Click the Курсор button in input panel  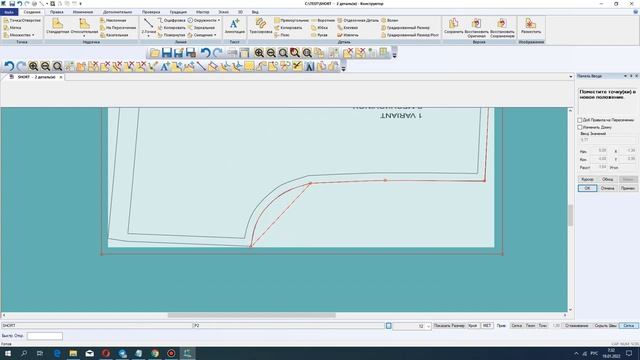tap(587, 180)
